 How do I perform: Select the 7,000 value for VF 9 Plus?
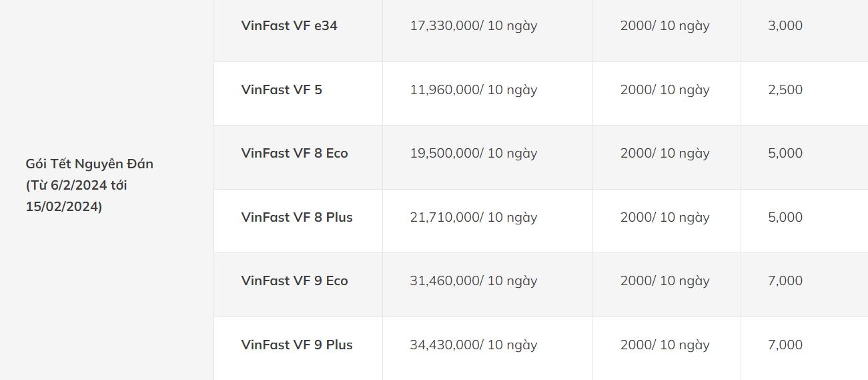click(x=785, y=345)
